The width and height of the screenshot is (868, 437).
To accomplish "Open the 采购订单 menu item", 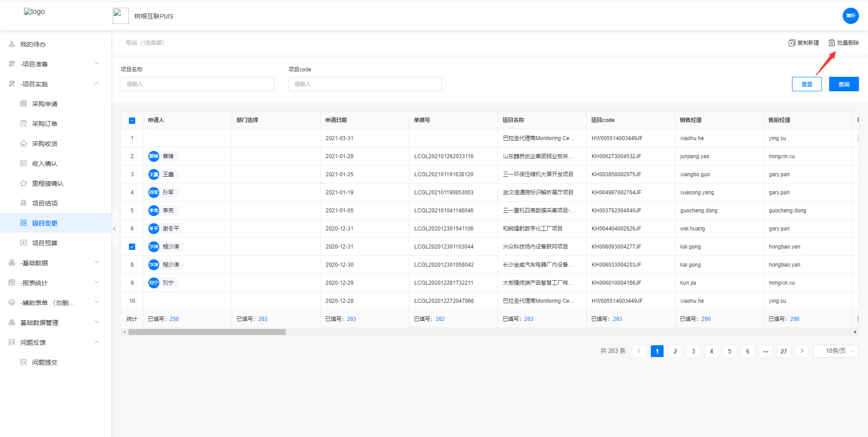I will (56, 124).
